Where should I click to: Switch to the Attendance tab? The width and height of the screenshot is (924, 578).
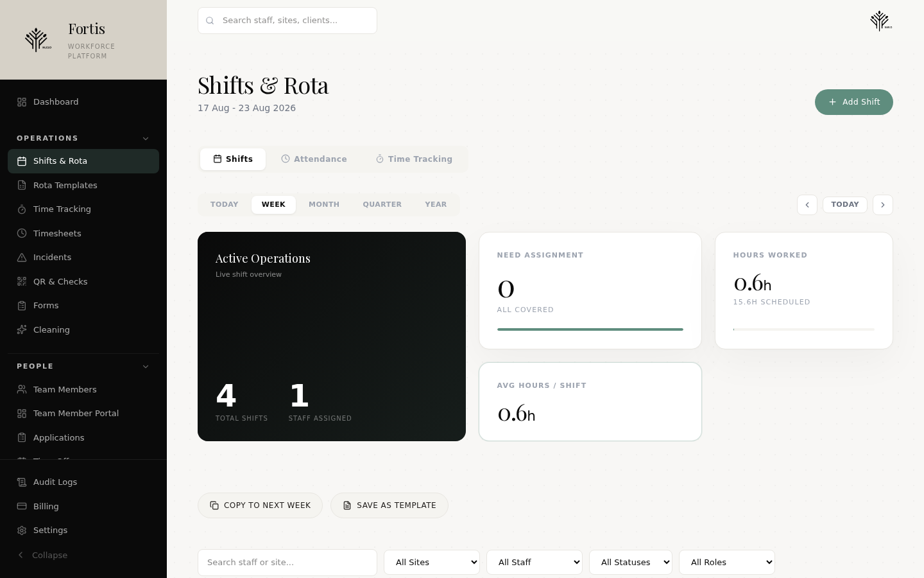click(x=314, y=159)
